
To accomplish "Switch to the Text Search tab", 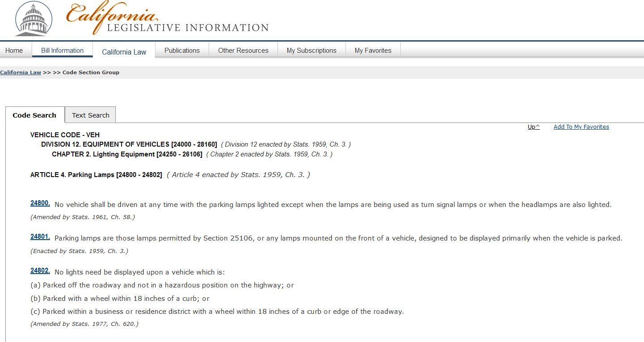I will pos(90,115).
